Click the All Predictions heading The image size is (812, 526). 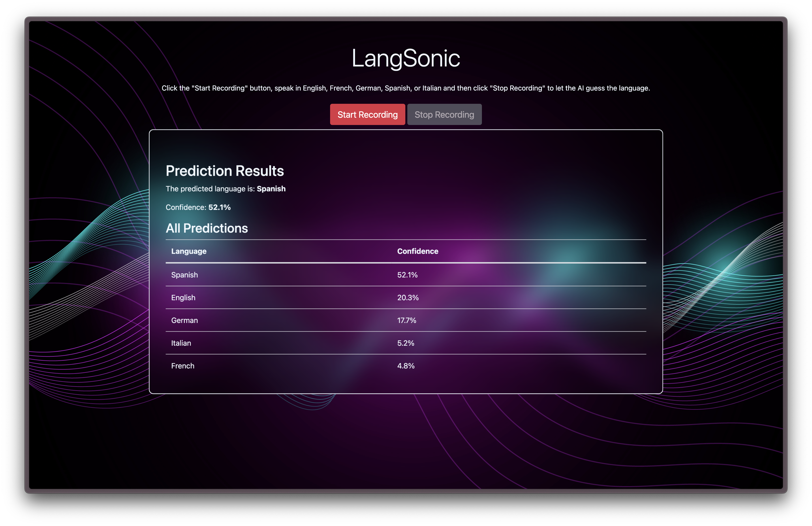click(207, 228)
